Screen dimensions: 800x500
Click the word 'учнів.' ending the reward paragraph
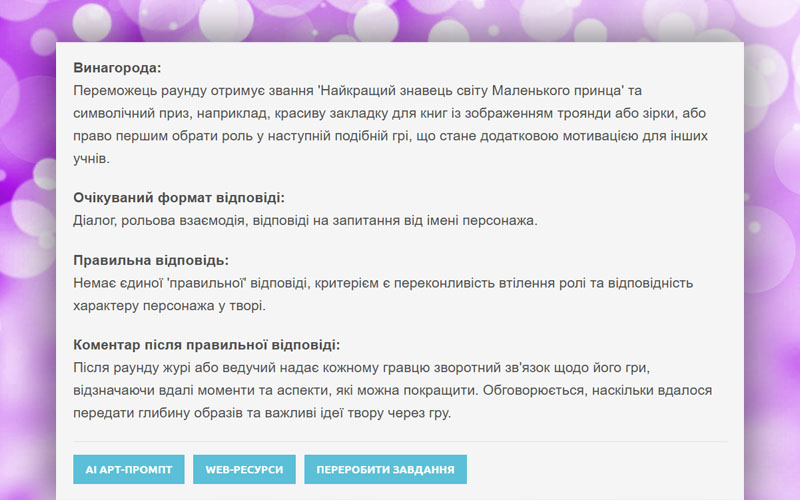(91, 159)
